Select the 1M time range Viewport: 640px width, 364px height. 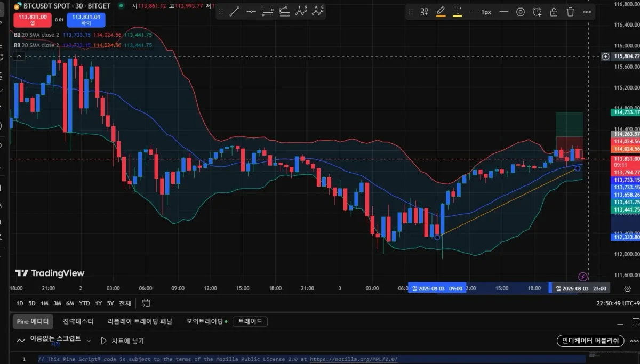[44, 303]
